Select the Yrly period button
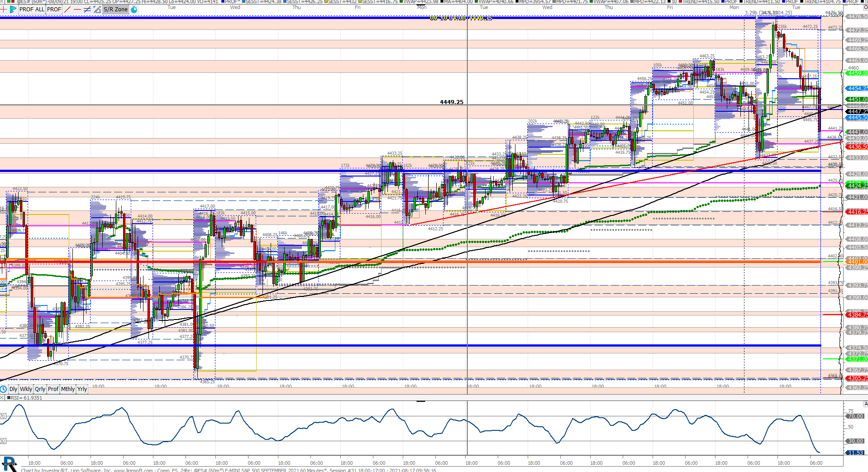This screenshot has width=868, height=472. [82, 389]
